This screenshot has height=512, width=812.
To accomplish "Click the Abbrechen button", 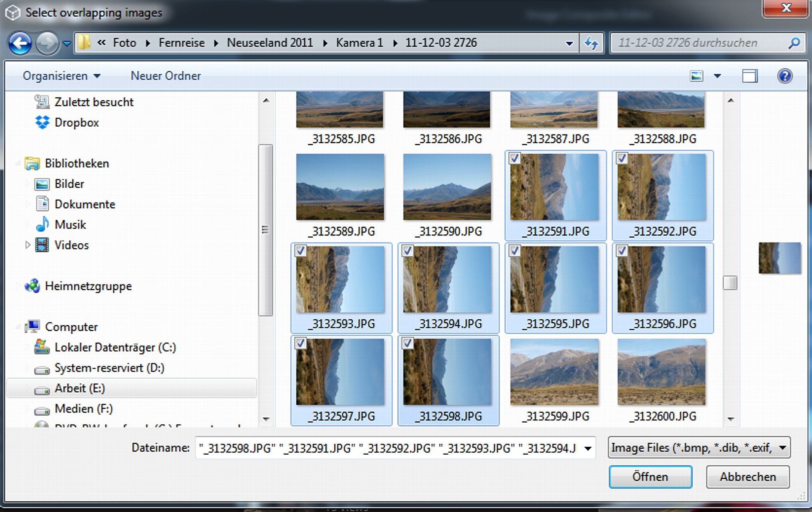I will pyautogui.click(x=748, y=477).
